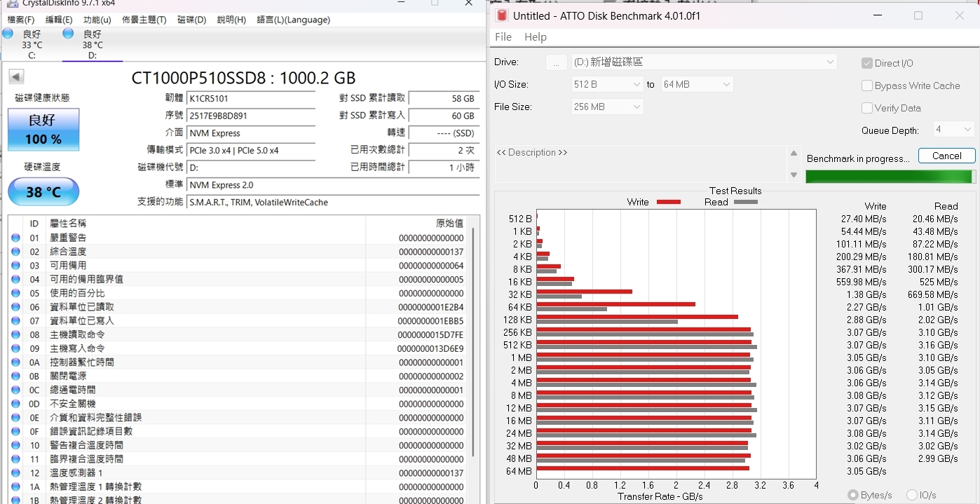
Task: Click status orb for attribute 06 資料單位已讀取
Action: pyautogui.click(x=16, y=307)
